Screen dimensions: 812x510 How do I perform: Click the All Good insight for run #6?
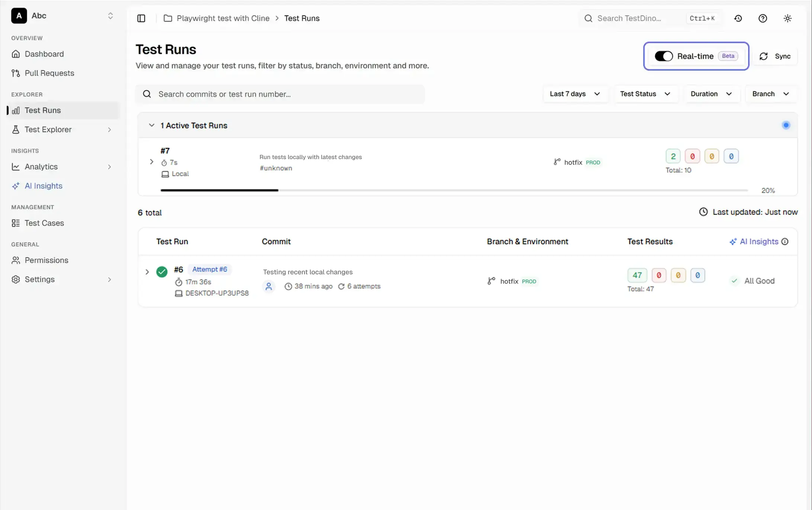coord(753,281)
